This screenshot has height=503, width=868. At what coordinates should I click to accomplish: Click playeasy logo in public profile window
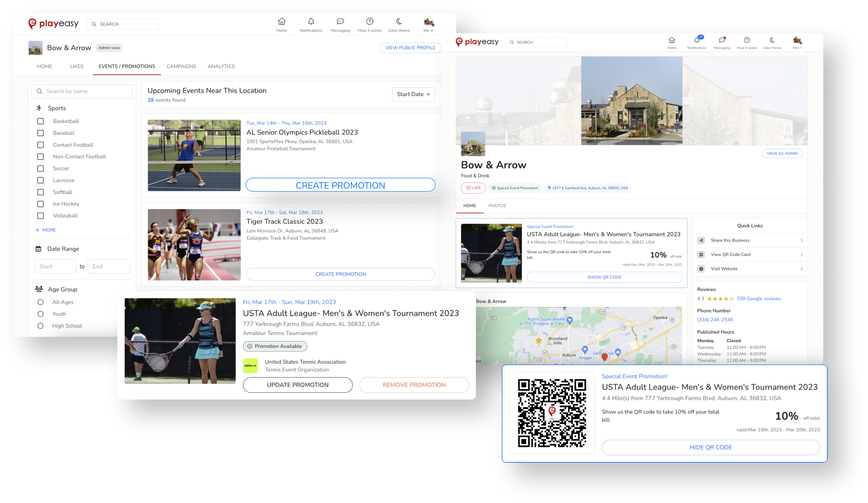[x=477, y=42]
